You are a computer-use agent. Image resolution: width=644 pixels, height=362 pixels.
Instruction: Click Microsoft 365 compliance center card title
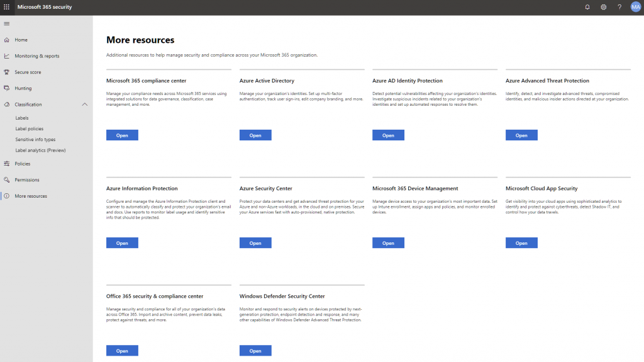146,81
